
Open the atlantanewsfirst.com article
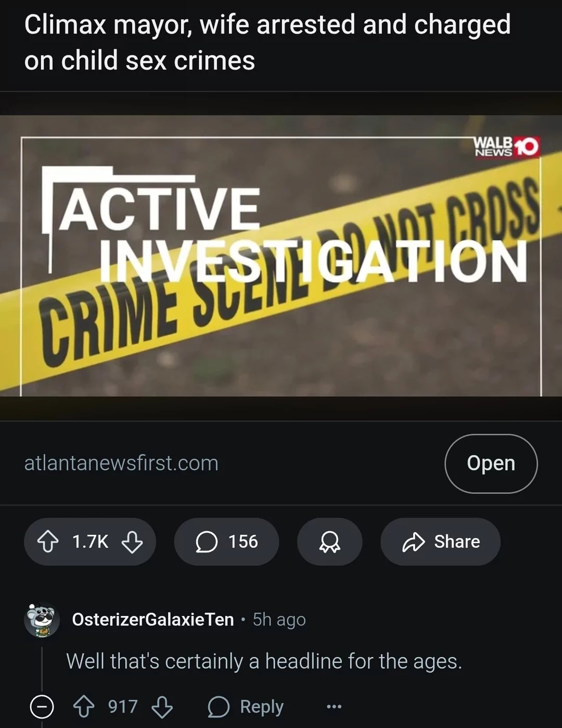click(491, 463)
